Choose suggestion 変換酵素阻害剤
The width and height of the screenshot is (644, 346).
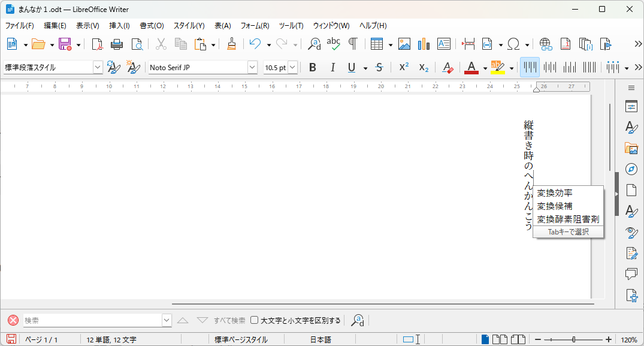(568, 219)
